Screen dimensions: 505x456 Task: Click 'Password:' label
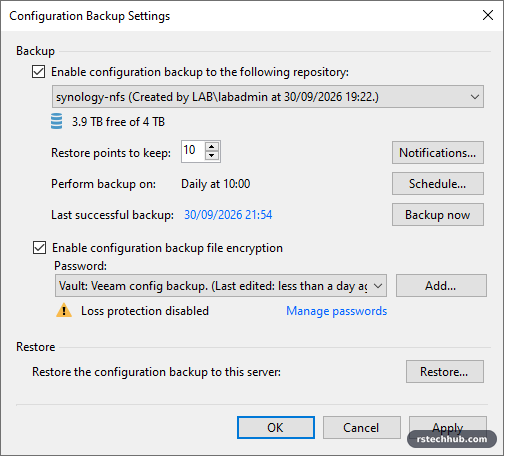[81, 266]
